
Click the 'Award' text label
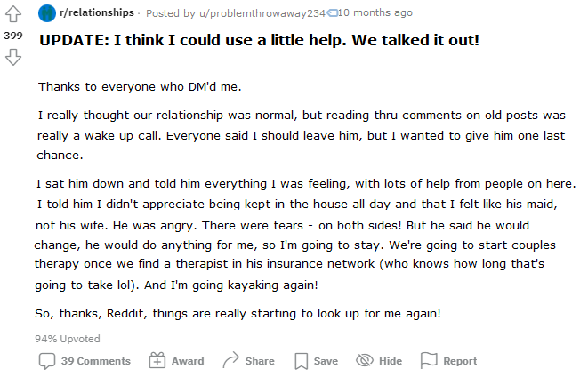(187, 361)
